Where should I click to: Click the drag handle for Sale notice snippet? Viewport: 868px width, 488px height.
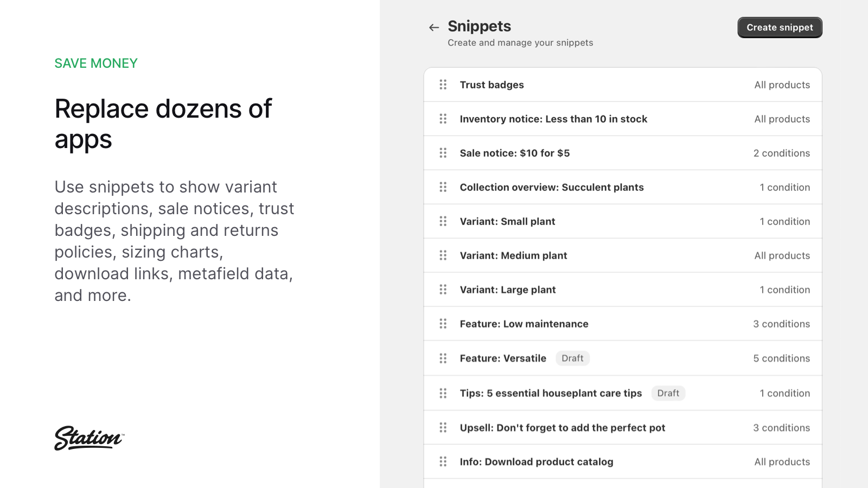[x=443, y=153]
